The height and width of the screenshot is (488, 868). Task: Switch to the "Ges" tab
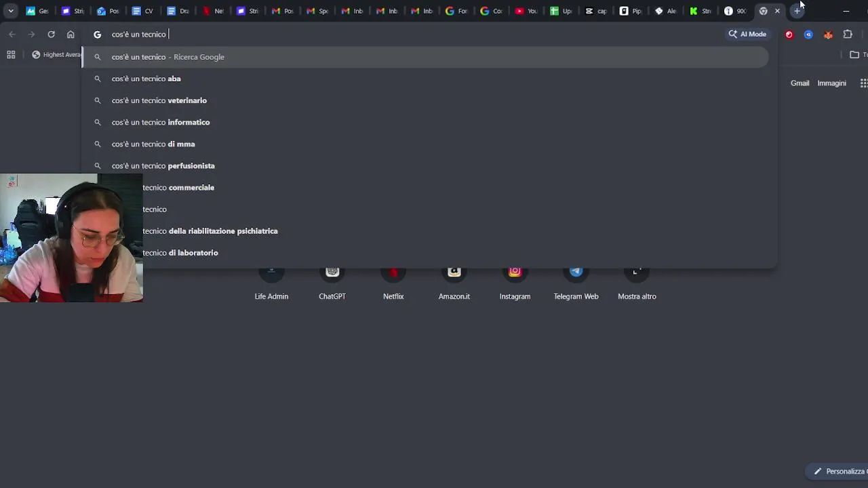pyautogui.click(x=37, y=11)
